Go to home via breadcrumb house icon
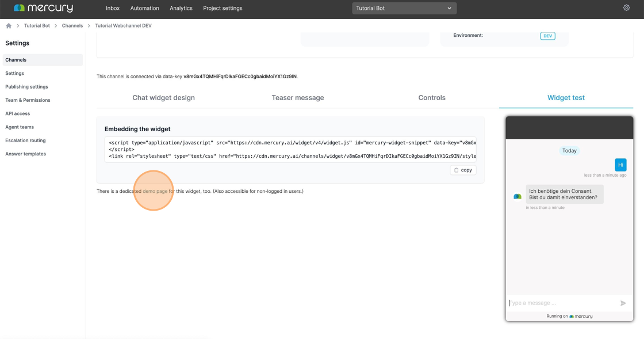Screen dimensions: 644x339 click(9, 25)
